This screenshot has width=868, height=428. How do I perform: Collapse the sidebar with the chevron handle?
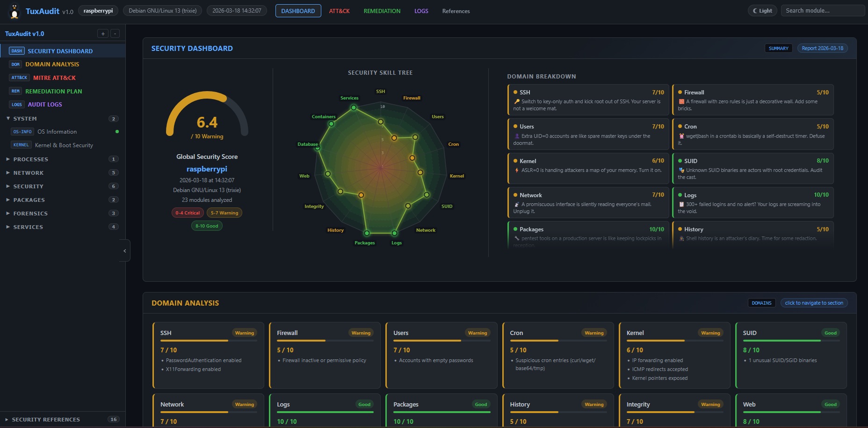coord(124,251)
